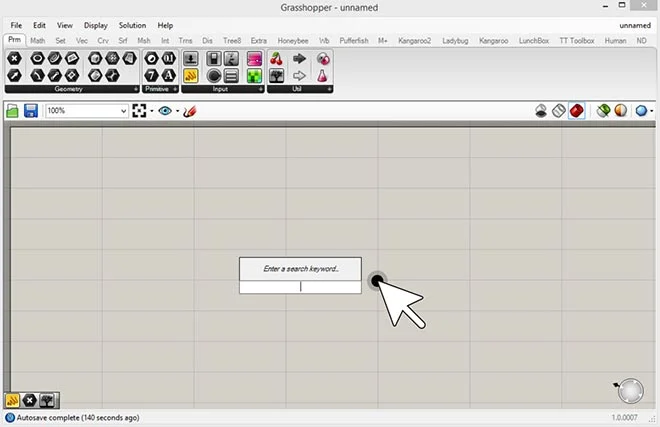Switch to the Ladybug tab
This screenshot has width=660, height=427.
click(455, 41)
